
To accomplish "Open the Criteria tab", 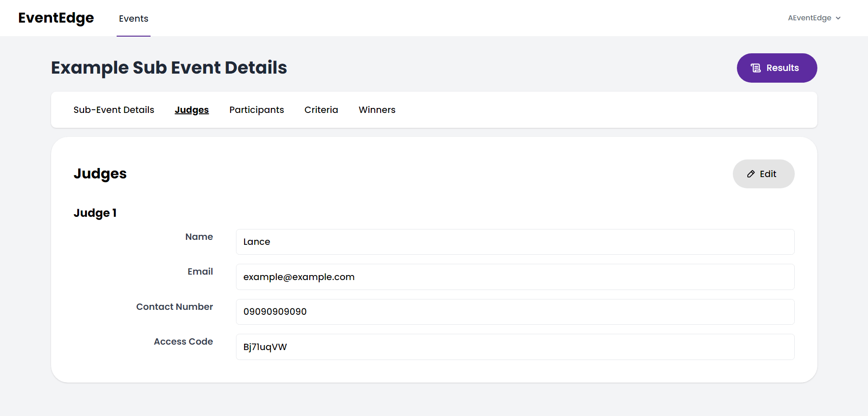I will click(321, 110).
